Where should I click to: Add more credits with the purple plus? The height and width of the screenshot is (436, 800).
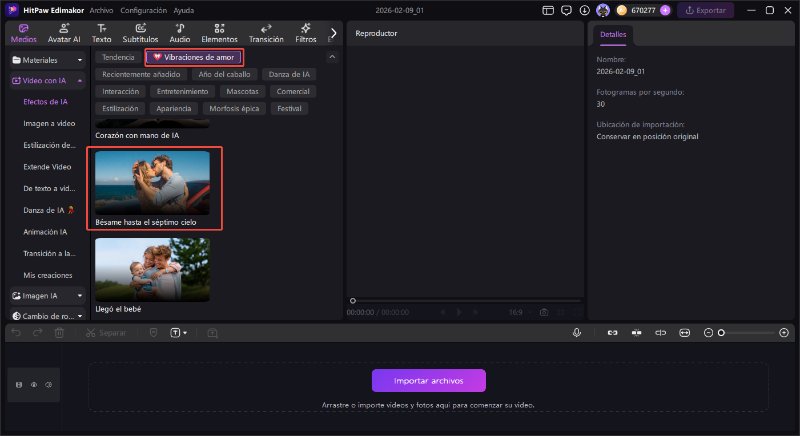(x=665, y=10)
